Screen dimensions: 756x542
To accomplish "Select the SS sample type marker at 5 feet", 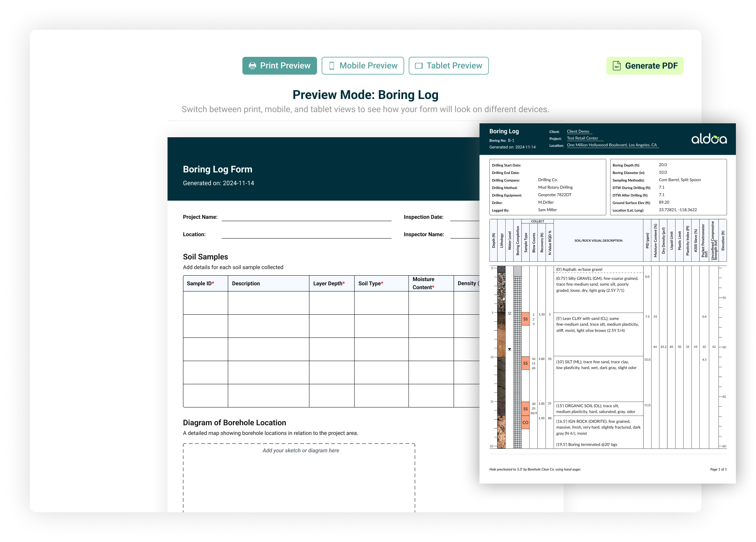I will (x=525, y=319).
